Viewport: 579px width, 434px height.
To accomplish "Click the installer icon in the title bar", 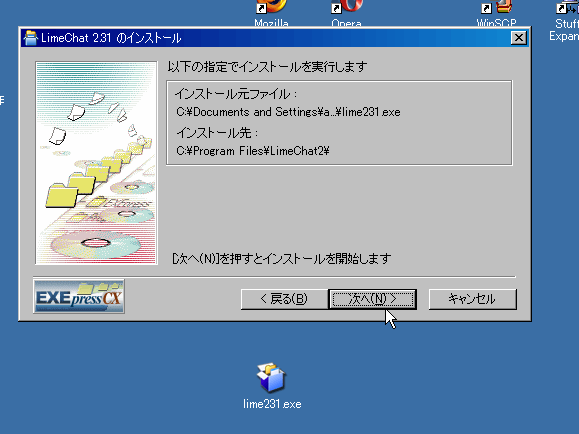I will click(x=30, y=38).
